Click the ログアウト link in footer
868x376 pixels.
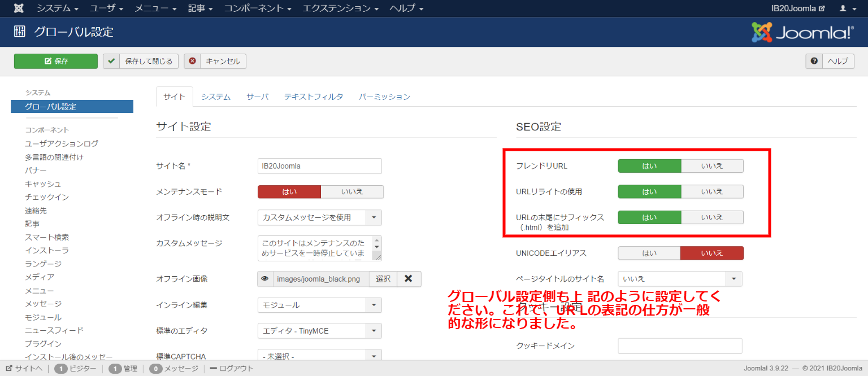(x=232, y=369)
